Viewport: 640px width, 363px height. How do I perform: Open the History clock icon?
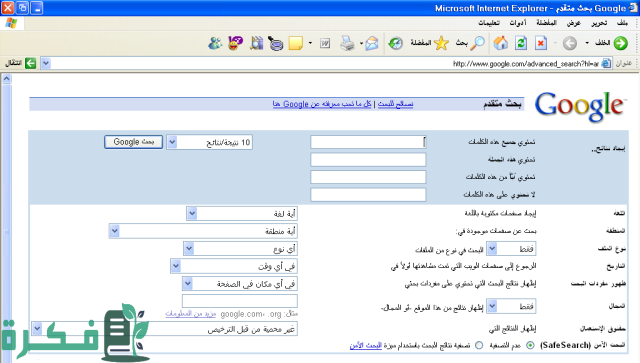(395, 43)
